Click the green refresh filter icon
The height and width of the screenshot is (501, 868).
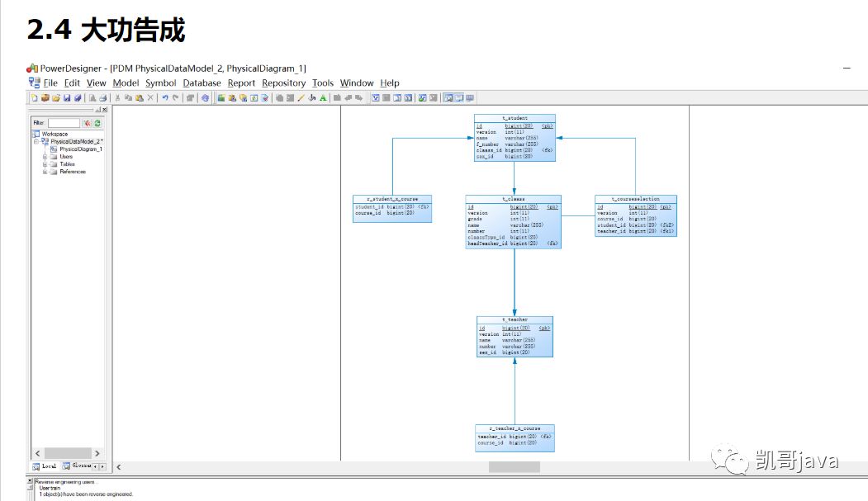point(98,123)
